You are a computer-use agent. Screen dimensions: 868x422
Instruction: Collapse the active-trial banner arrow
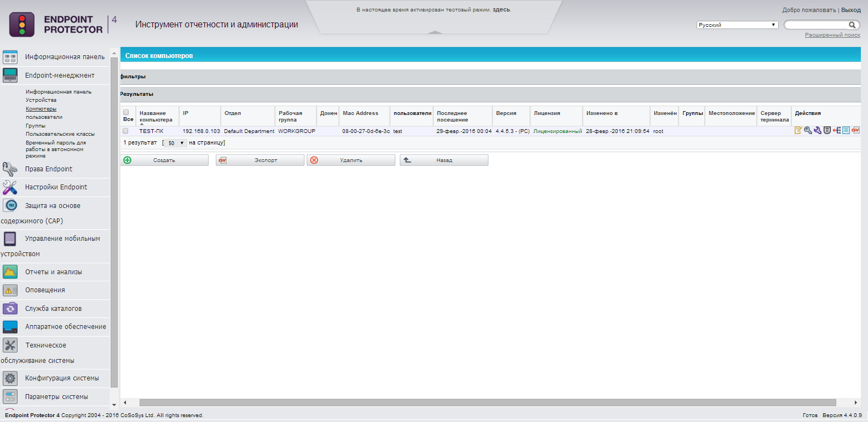click(435, 32)
